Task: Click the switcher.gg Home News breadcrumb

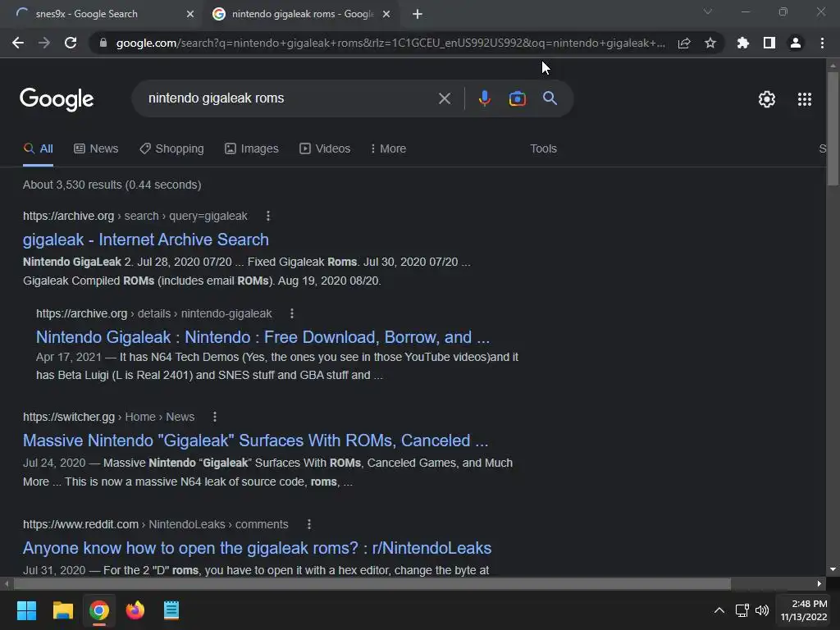Action: pyautogui.click(x=109, y=417)
